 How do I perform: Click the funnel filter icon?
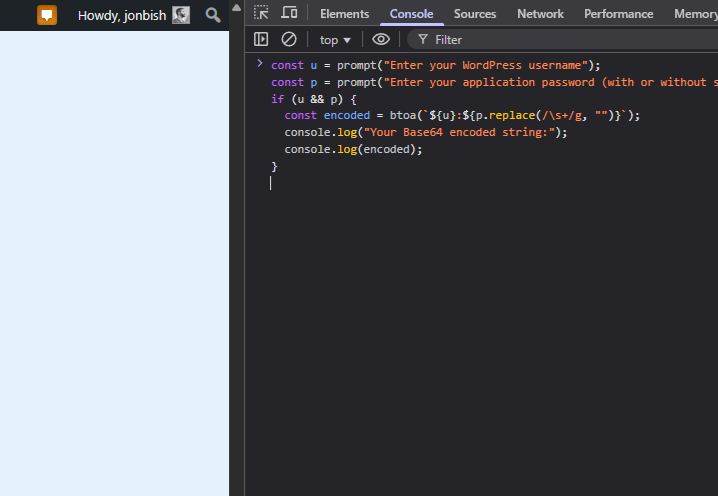(x=423, y=39)
